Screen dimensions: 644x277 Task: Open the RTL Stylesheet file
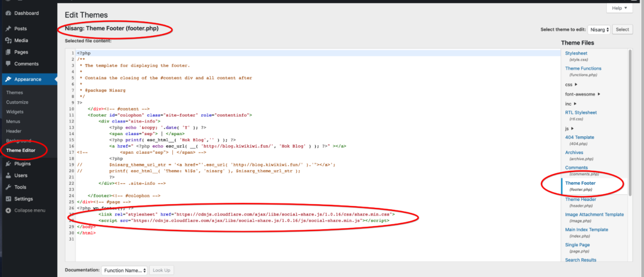click(581, 112)
